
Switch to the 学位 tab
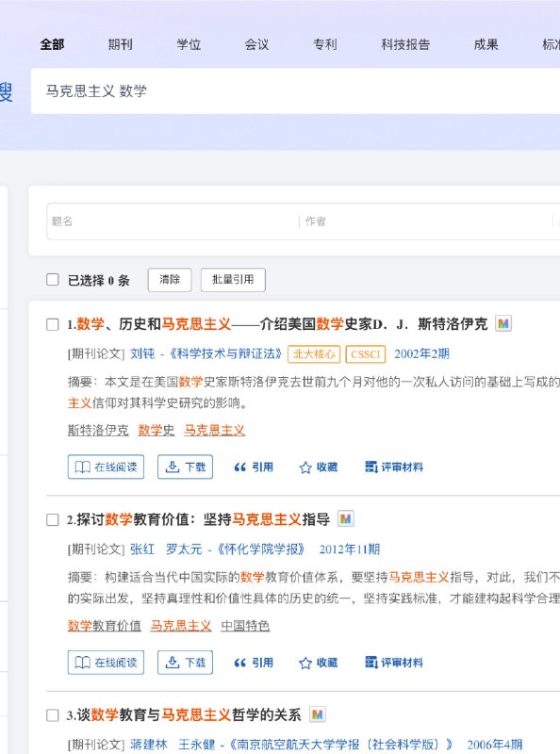pyautogui.click(x=189, y=44)
